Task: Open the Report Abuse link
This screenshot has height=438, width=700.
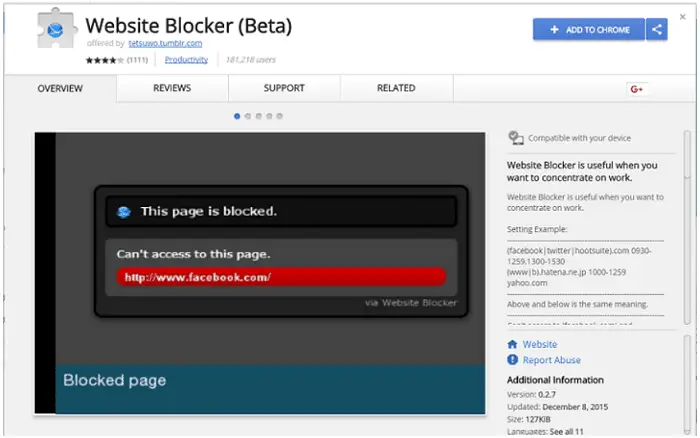Action: click(x=552, y=360)
